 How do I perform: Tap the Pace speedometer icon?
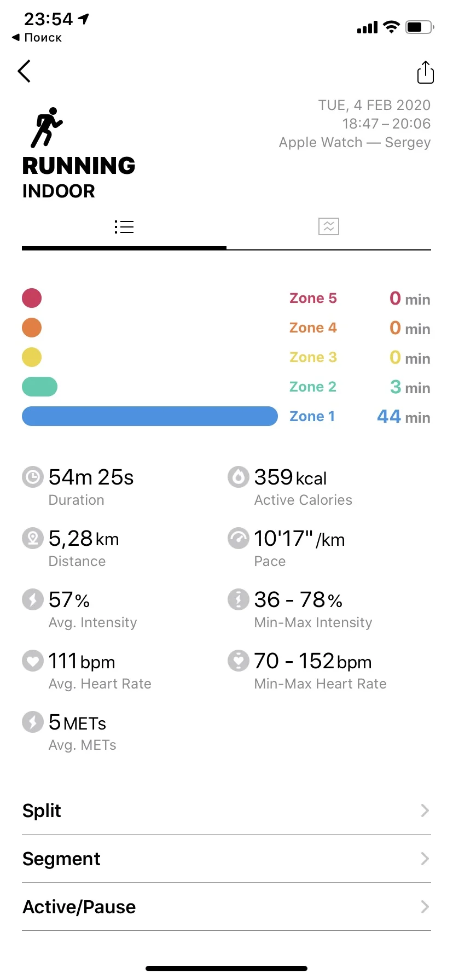coord(239,538)
